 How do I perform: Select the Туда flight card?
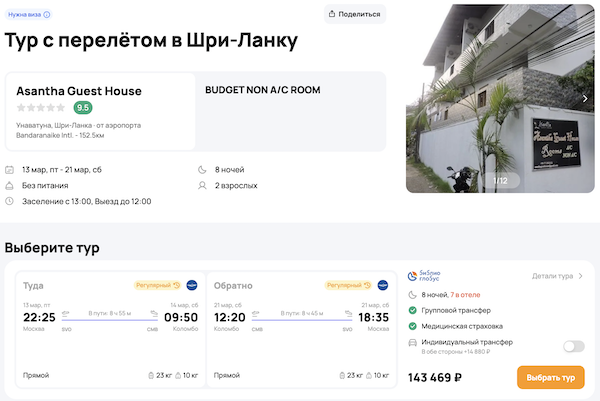pyautogui.click(x=105, y=328)
